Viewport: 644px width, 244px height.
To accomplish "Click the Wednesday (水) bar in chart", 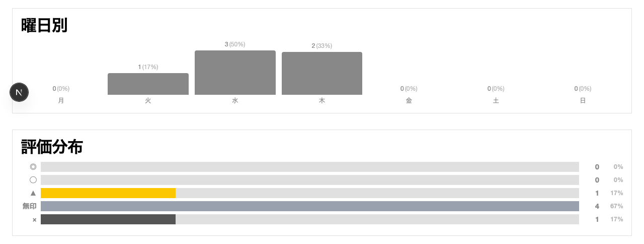I will (235, 73).
